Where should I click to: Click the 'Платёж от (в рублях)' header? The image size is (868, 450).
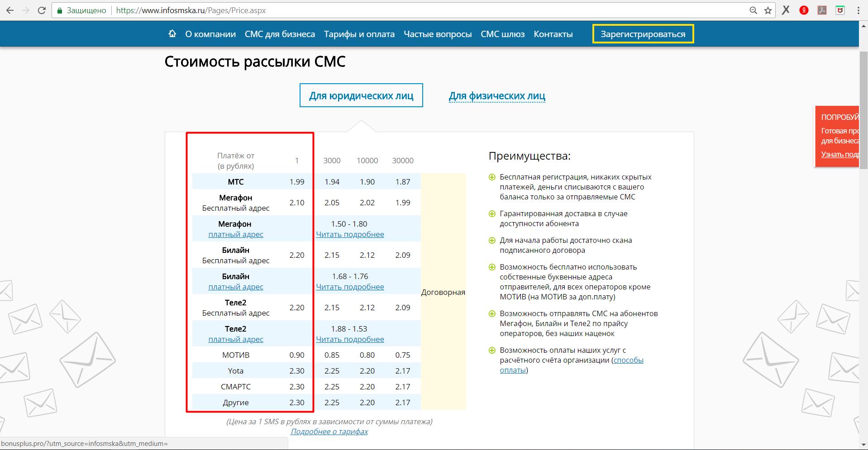pyautogui.click(x=236, y=161)
